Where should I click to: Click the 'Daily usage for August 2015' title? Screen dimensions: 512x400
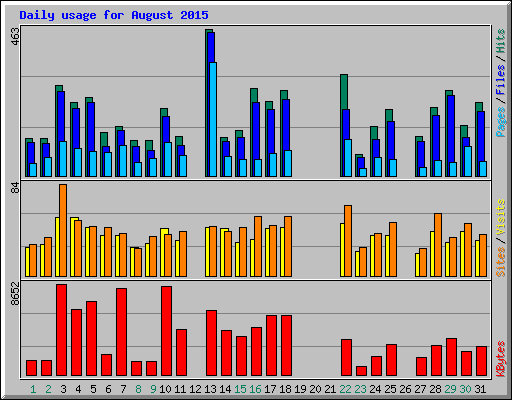(114, 15)
